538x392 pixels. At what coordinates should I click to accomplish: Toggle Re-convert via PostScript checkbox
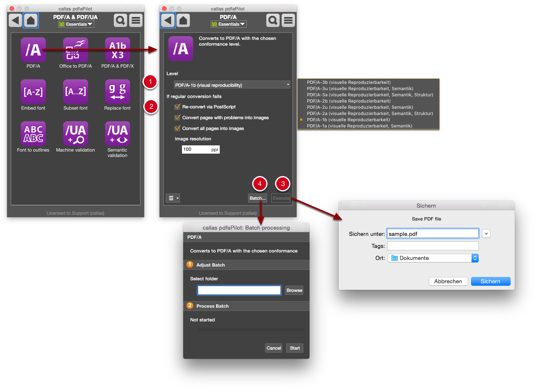pos(177,107)
